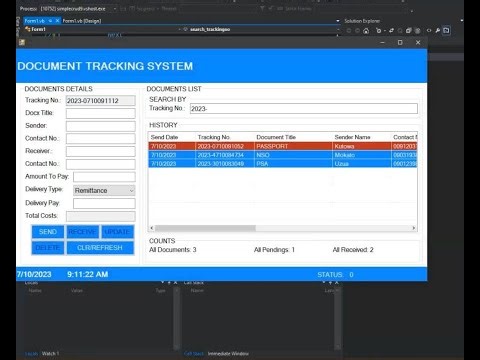Click the highlighted rightmost Solution Explorer toolbar icon
This screenshot has height=360, width=480.
coord(446,31)
